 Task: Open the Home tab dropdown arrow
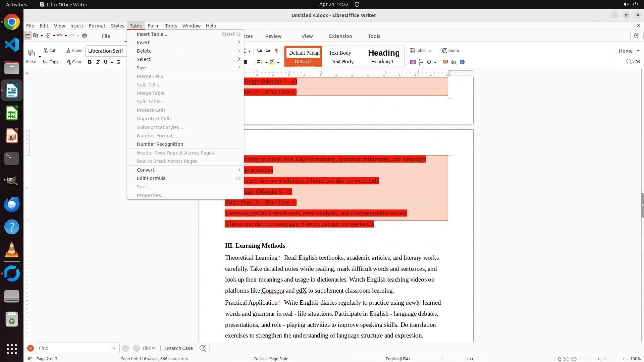click(x=638, y=51)
